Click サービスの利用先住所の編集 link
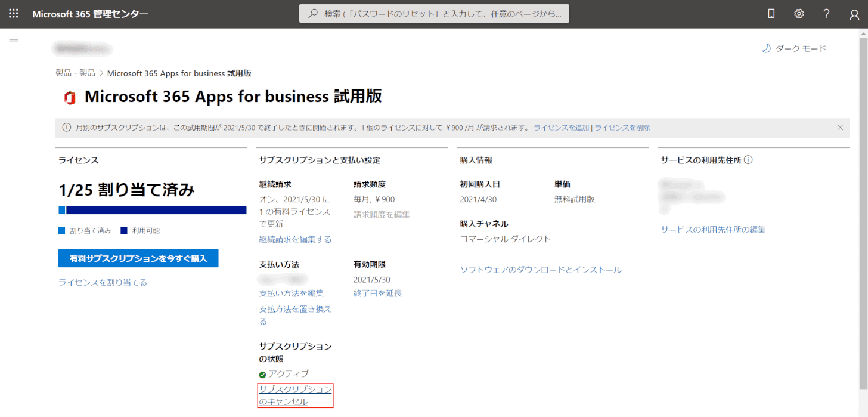Image resolution: width=868 pixels, height=417 pixels. pyautogui.click(x=713, y=229)
